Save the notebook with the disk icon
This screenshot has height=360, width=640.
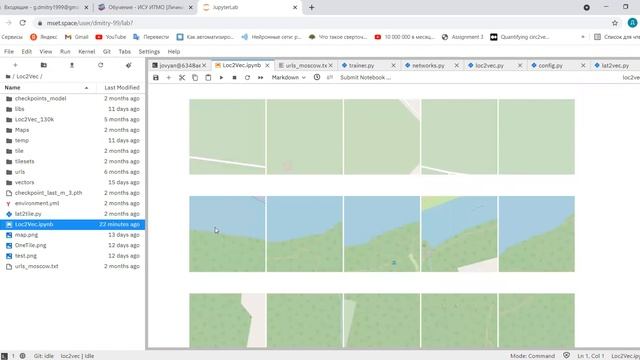click(x=156, y=78)
